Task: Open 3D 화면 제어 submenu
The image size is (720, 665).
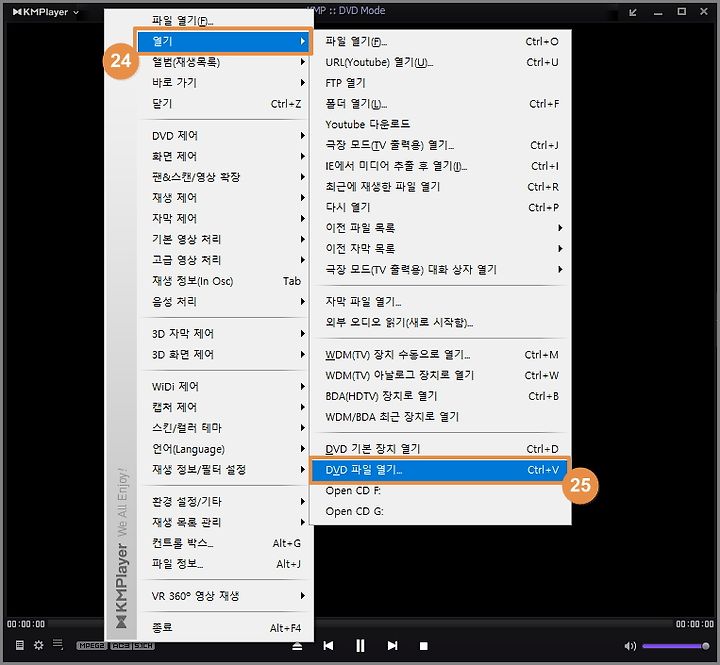Action: [x=224, y=354]
